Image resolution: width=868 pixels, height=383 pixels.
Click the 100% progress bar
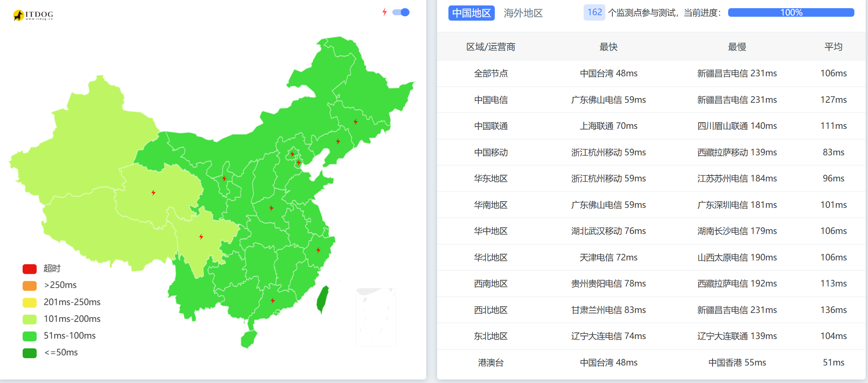(790, 12)
